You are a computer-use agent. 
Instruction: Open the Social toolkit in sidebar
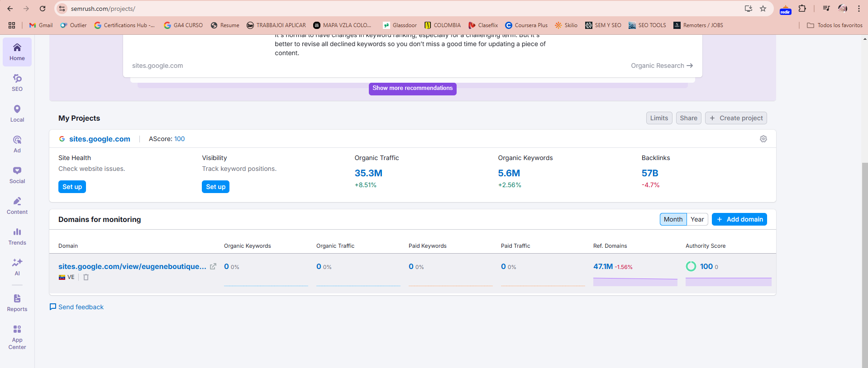[x=17, y=175]
